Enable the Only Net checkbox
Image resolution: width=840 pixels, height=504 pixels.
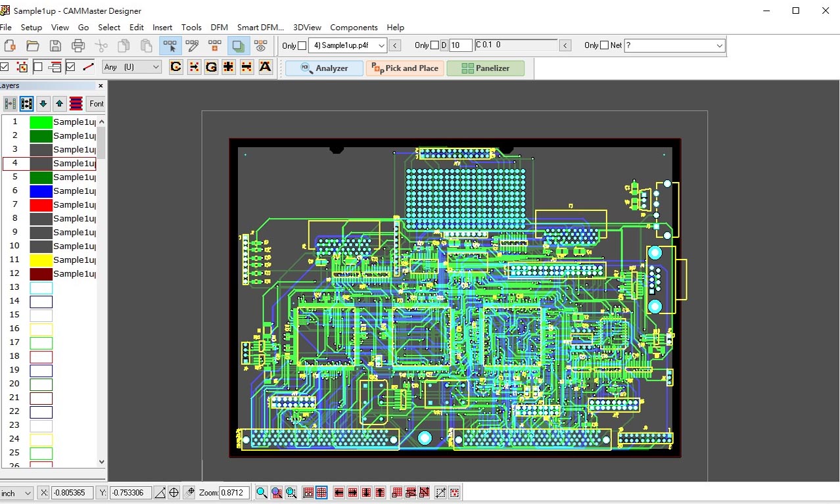[x=604, y=45]
